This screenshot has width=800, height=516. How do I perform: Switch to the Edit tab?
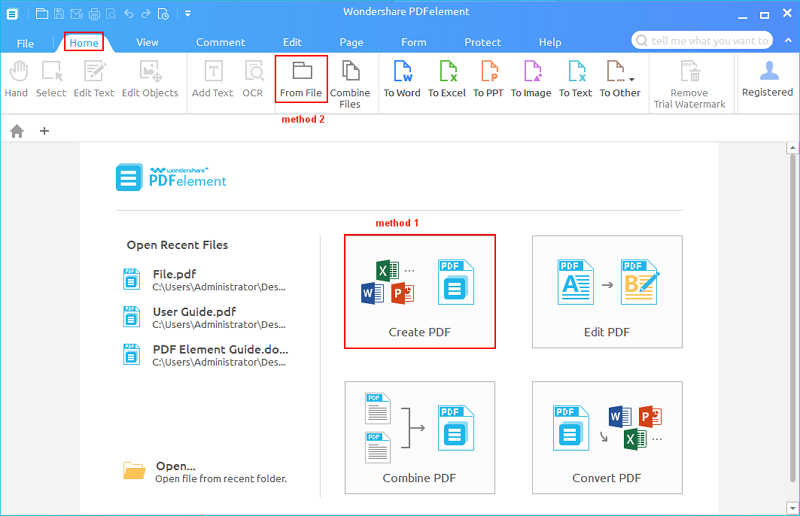(x=292, y=42)
